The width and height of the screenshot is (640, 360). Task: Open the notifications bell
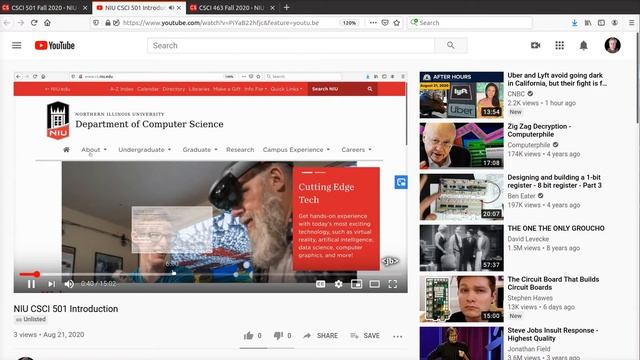coord(584,45)
